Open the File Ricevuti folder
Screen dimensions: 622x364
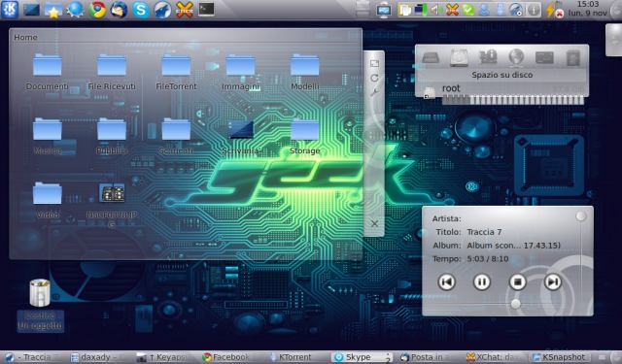pos(112,73)
